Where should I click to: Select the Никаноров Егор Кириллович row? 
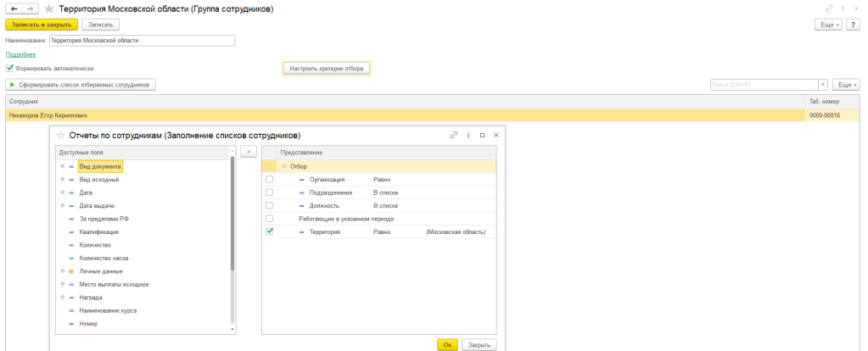click(48, 115)
